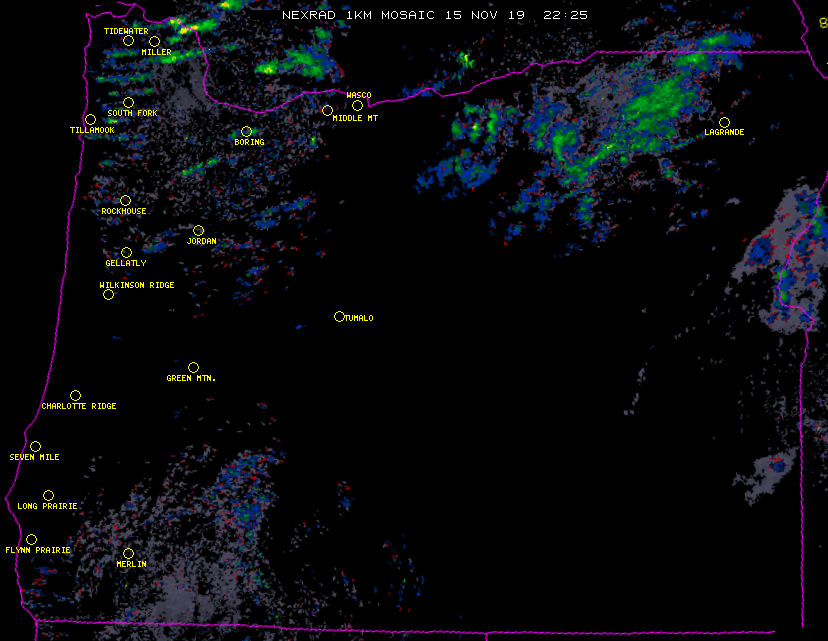Click the Flynn Prairie station circle
Screen dimensions: 828x641
[31, 539]
